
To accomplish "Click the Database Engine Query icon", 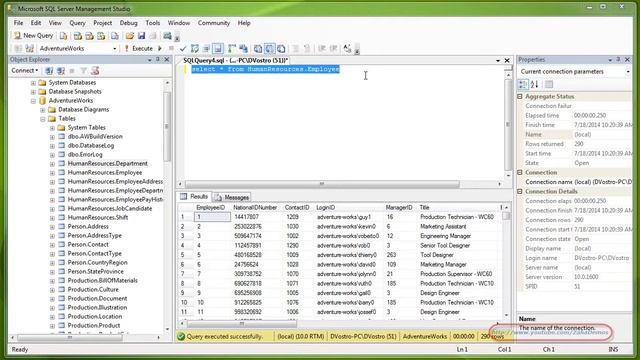I will pyautogui.click(x=63, y=36).
